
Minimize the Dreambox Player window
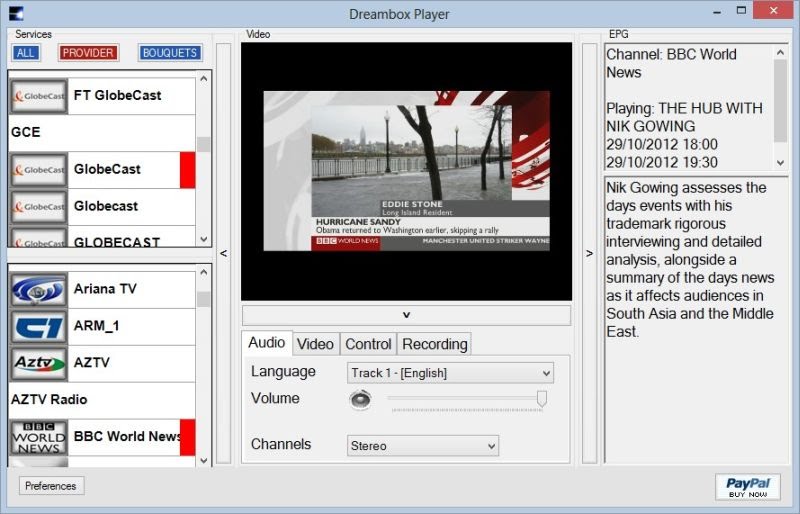click(717, 12)
